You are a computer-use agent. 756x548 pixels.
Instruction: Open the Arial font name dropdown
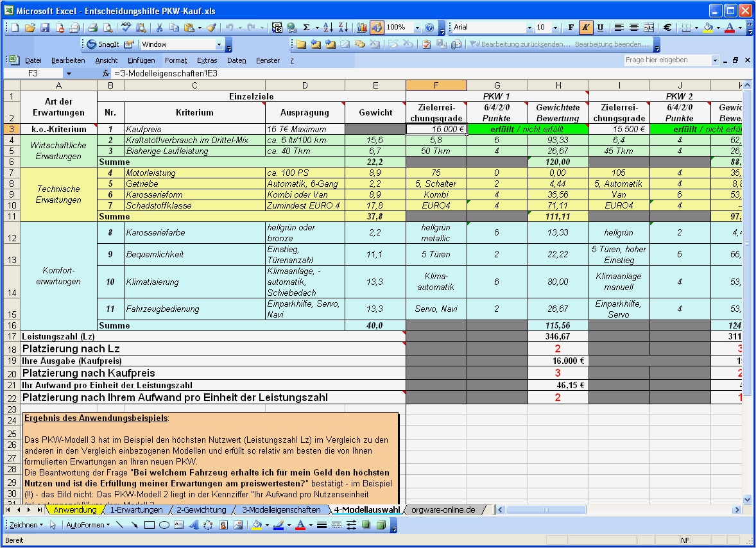click(529, 28)
